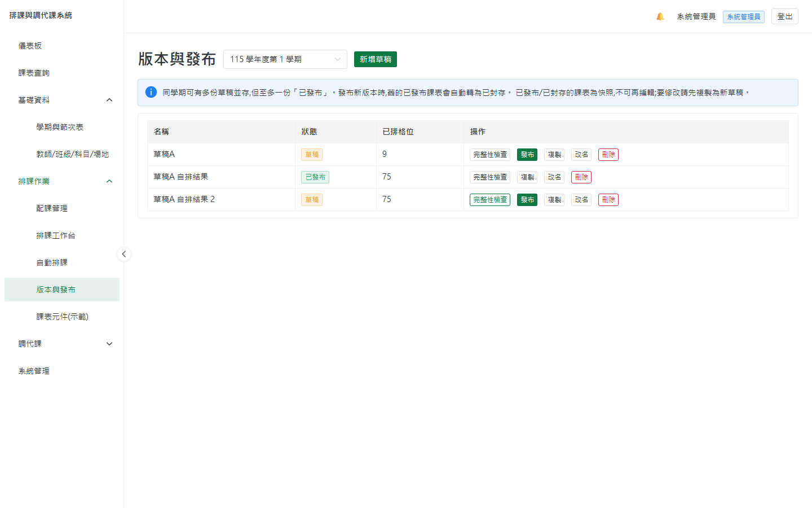Click the blue info icon in the notice
The height and width of the screenshot is (508, 812).
pyautogui.click(x=151, y=92)
